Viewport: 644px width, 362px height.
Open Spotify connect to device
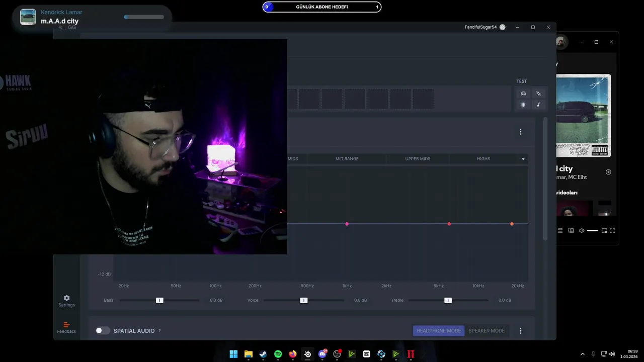571,231
